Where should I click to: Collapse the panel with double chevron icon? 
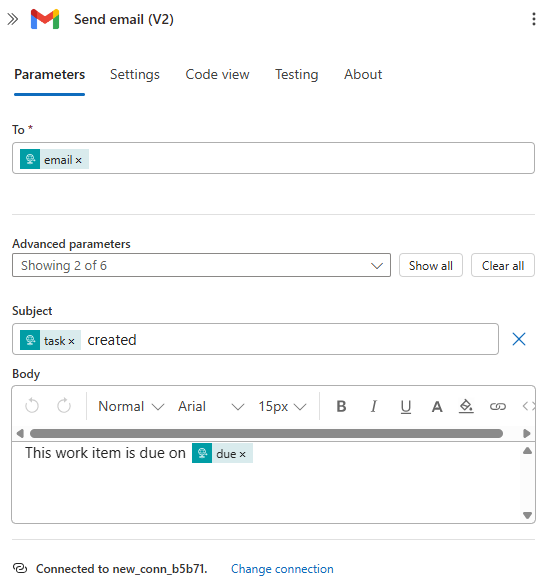click(13, 19)
